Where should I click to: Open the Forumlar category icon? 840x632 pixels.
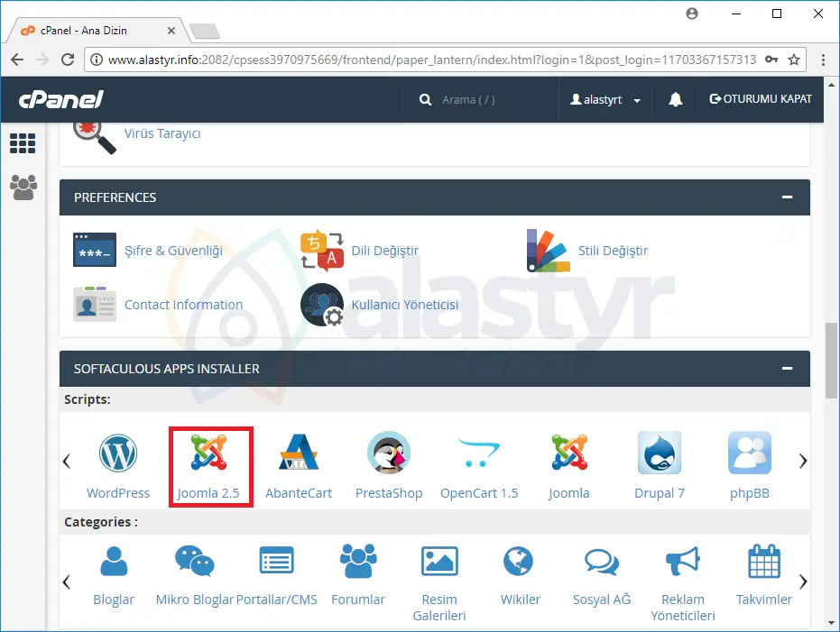click(358, 561)
